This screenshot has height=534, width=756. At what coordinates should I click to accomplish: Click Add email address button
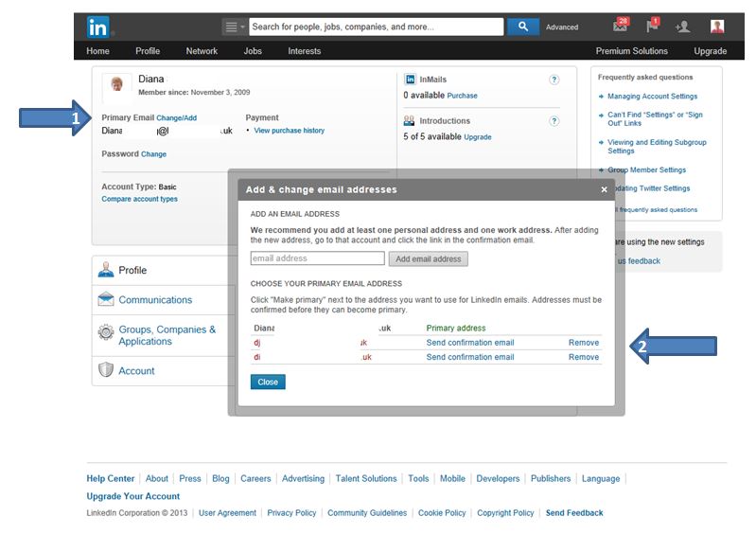coord(428,259)
